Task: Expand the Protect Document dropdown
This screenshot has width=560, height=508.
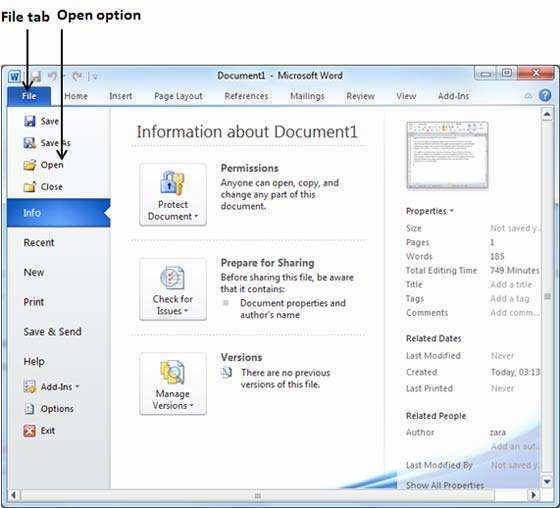Action: (173, 195)
